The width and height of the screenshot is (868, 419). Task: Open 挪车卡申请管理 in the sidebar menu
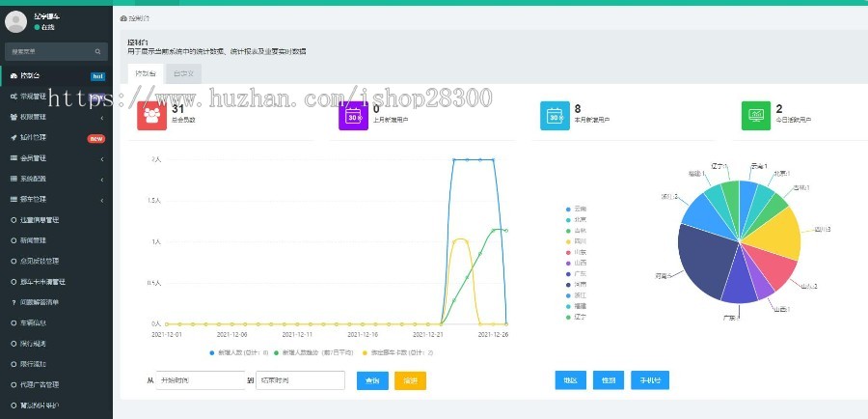click(57, 282)
